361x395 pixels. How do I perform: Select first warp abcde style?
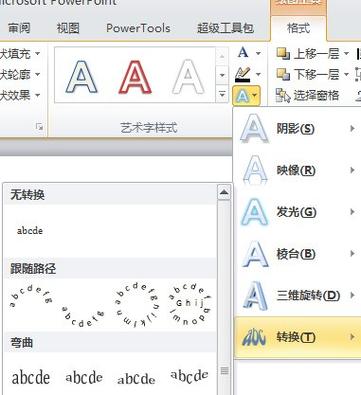click(x=31, y=377)
